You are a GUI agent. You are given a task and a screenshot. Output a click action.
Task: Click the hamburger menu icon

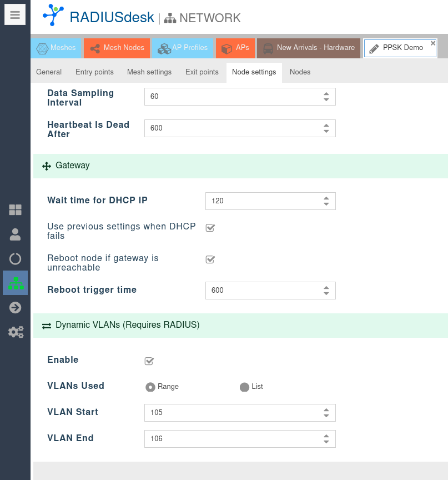point(15,15)
